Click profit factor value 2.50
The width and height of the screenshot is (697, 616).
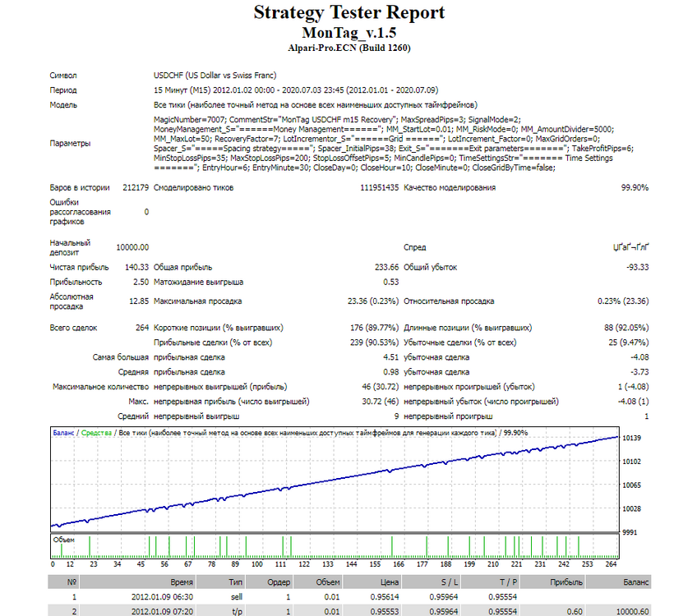pos(141,282)
